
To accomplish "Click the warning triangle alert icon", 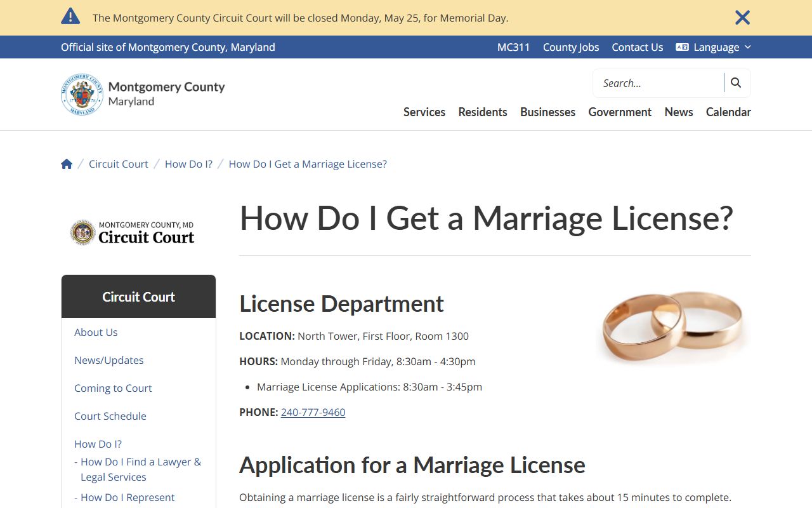I will click(70, 17).
